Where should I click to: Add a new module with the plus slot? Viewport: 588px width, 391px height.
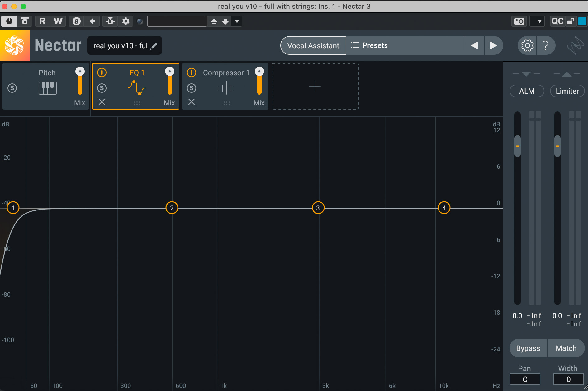pos(315,86)
